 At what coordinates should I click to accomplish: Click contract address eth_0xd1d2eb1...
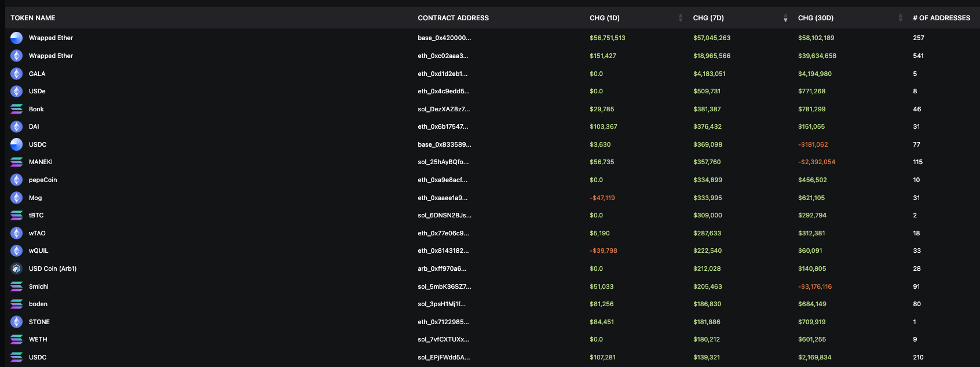click(x=443, y=74)
